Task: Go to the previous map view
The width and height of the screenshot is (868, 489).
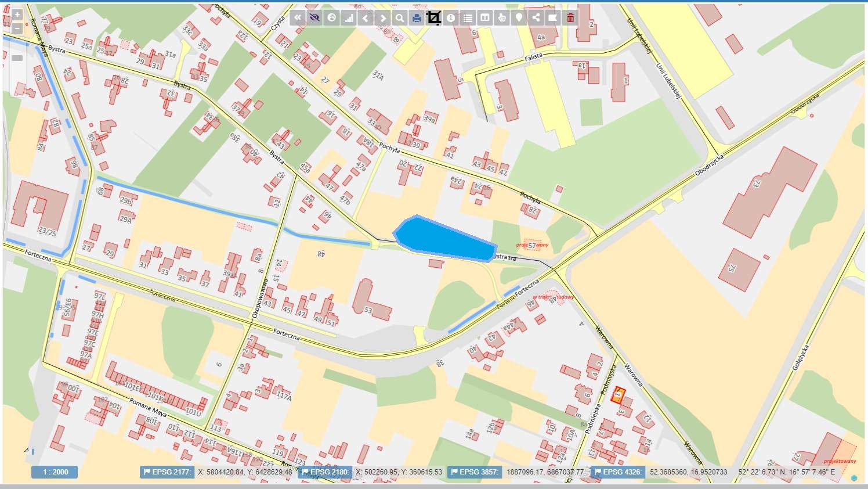Action: coord(366,18)
